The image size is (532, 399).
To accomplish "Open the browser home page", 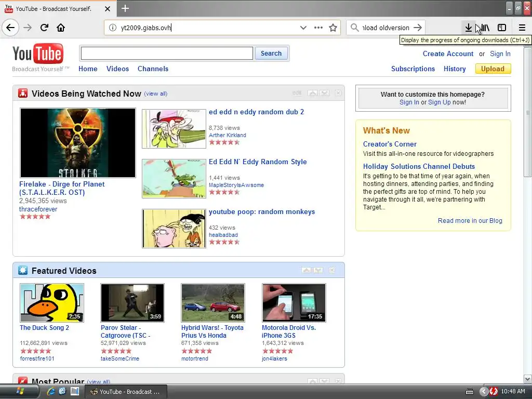I will tap(61, 28).
